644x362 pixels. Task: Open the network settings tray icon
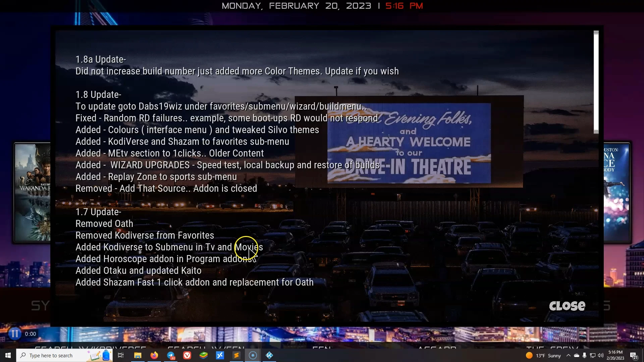click(593, 356)
